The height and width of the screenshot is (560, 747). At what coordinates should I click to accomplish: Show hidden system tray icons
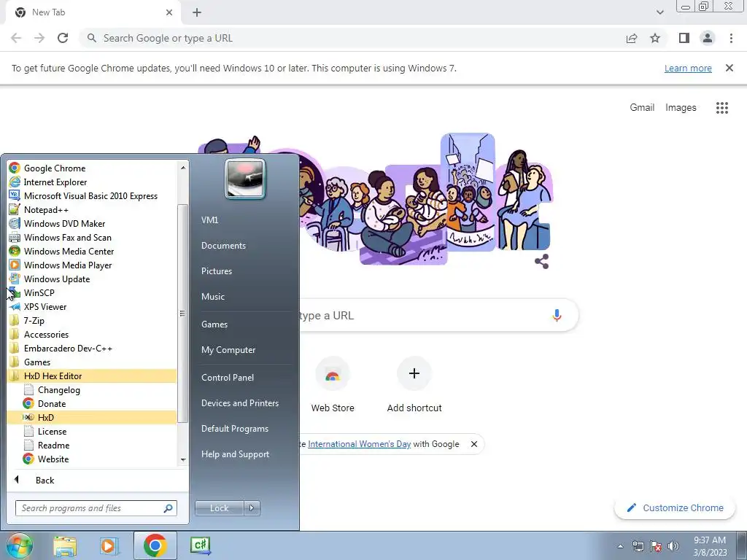[x=620, y=546]
